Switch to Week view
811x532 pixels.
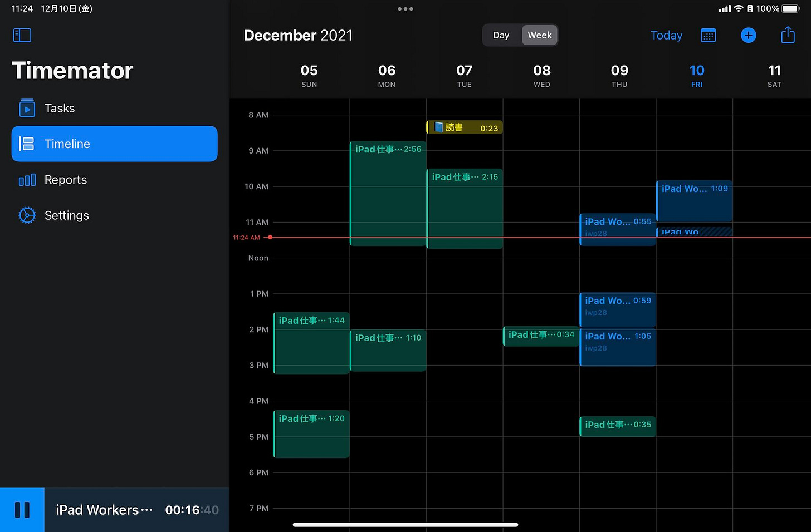(x=540, y=35)
